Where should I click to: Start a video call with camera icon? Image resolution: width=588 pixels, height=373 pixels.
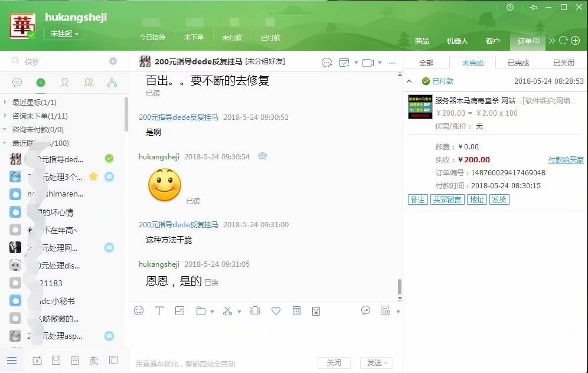tap(368, 63)
